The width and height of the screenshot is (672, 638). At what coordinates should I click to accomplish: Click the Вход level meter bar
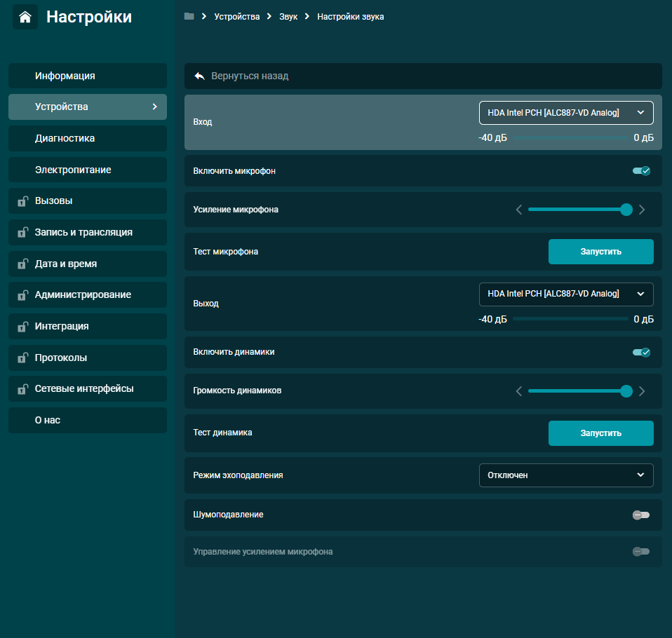[x=570, y=138]
